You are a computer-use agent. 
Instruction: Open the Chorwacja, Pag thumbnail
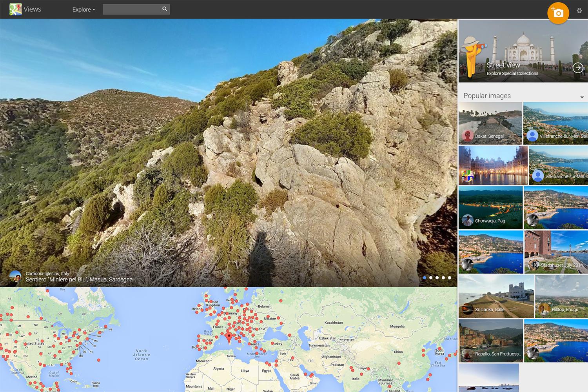click(x=490, y=208)
